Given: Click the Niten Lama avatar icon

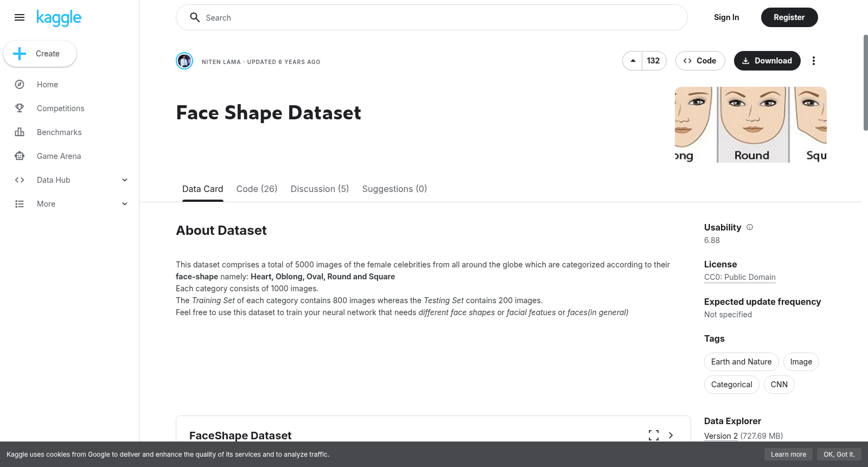Looking at the screenshot, I should (184, 61).
